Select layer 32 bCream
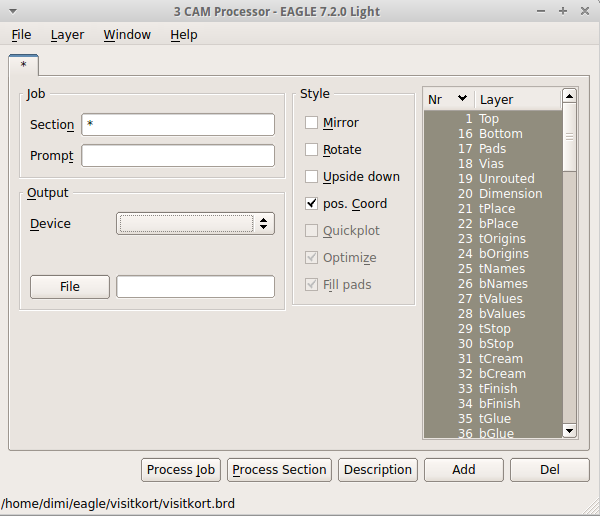Screen dimensions: 600x516 click(x=493, y=374)
